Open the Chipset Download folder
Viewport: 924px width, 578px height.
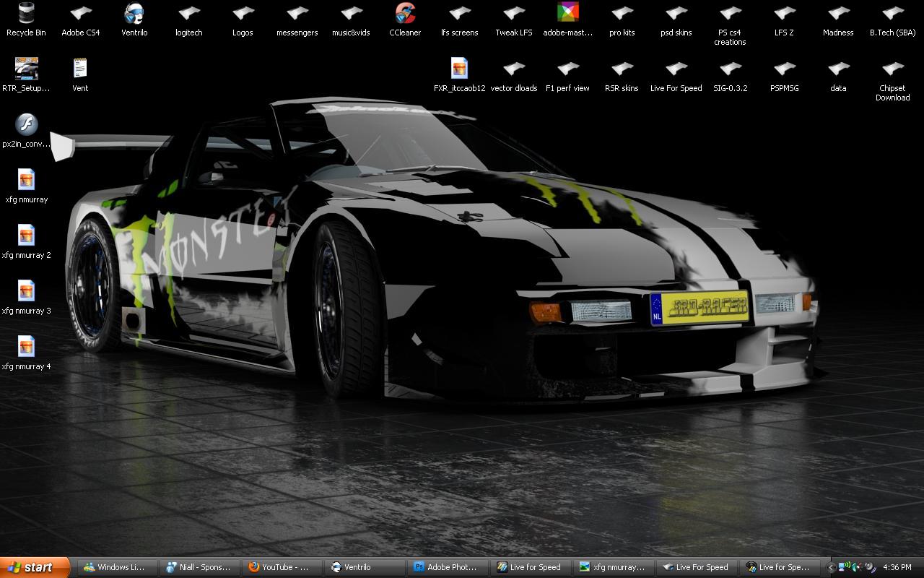pos(892,79)
